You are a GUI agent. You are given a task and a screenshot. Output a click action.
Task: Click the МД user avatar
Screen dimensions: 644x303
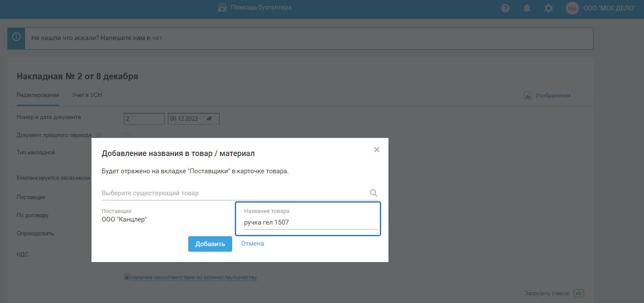click(x=572, y=8)
